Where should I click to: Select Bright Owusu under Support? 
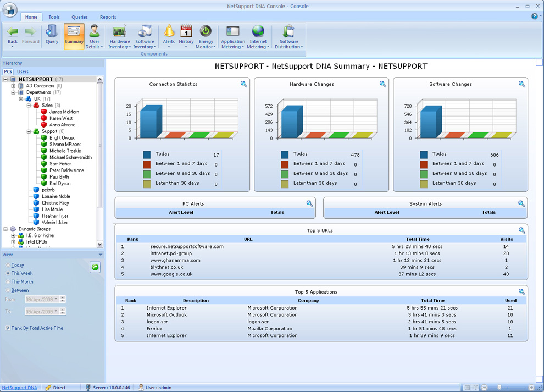(62, 138)
